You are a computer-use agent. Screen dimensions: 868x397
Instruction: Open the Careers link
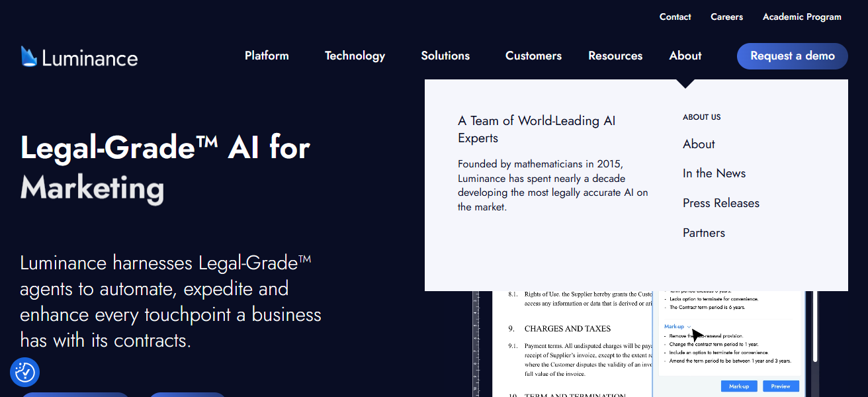pyautogui.click(x=726, y=17)
